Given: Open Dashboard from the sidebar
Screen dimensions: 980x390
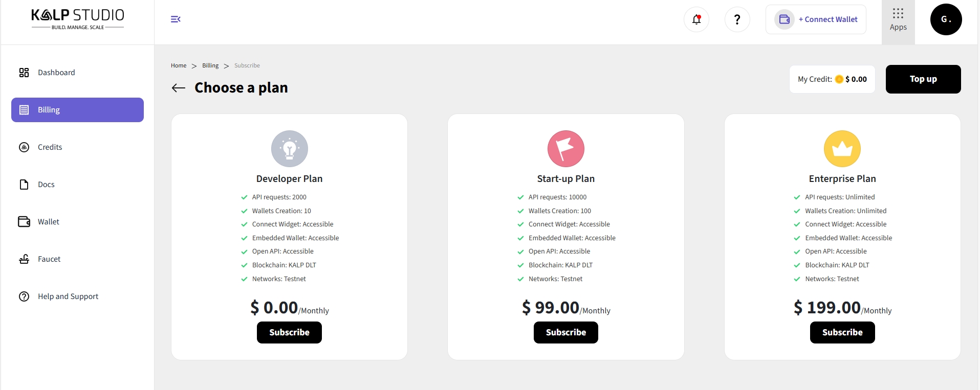Looking at the screenshot, I should coord(56,73).
